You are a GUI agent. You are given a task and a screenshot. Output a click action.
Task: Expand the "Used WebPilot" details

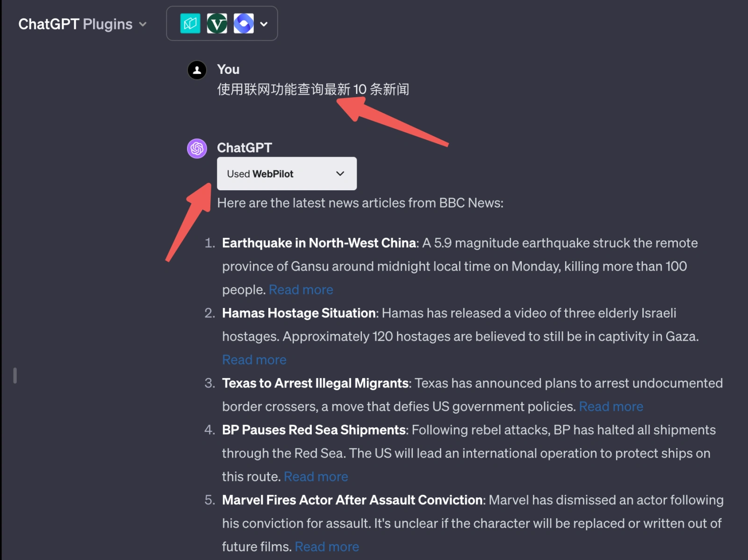click(x=287, y=174)
